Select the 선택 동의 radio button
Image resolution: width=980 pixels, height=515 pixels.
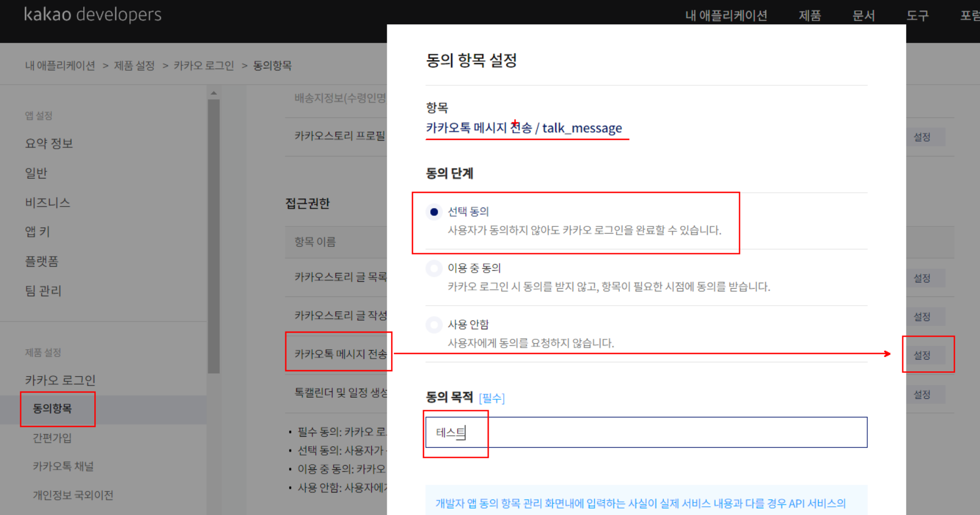[x=434, y=212]
